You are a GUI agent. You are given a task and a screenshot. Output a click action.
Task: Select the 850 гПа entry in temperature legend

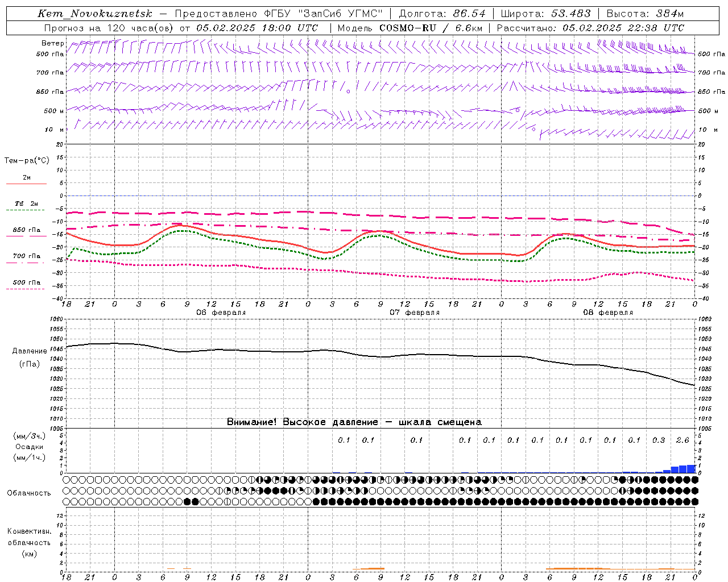pyautogui.click(x=26, y=230)
